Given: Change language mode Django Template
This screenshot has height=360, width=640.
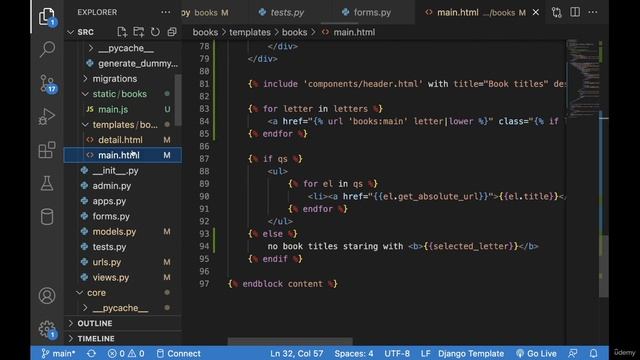Looking at the screenshot, I should pos(471,353).
